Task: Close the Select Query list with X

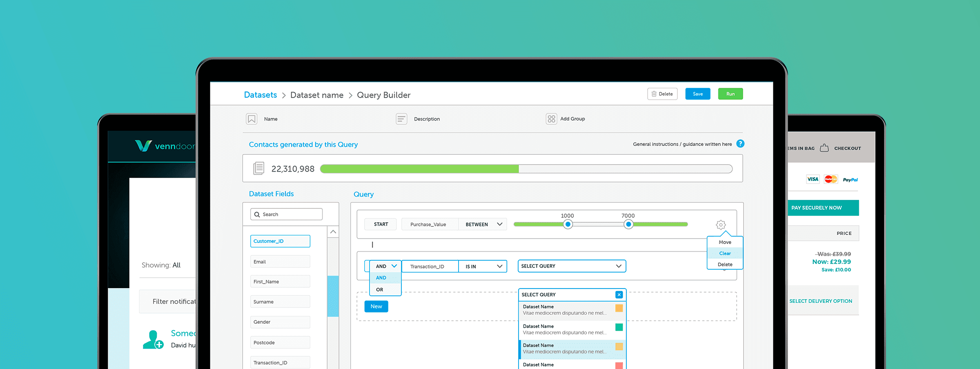Action: click(619, 295)
